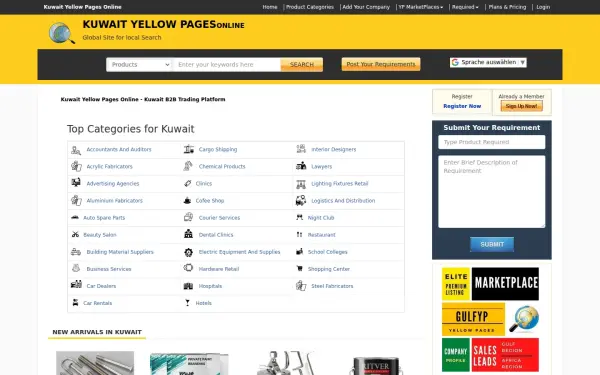Open Add Your Company page
600x375 pixels.
366,7
